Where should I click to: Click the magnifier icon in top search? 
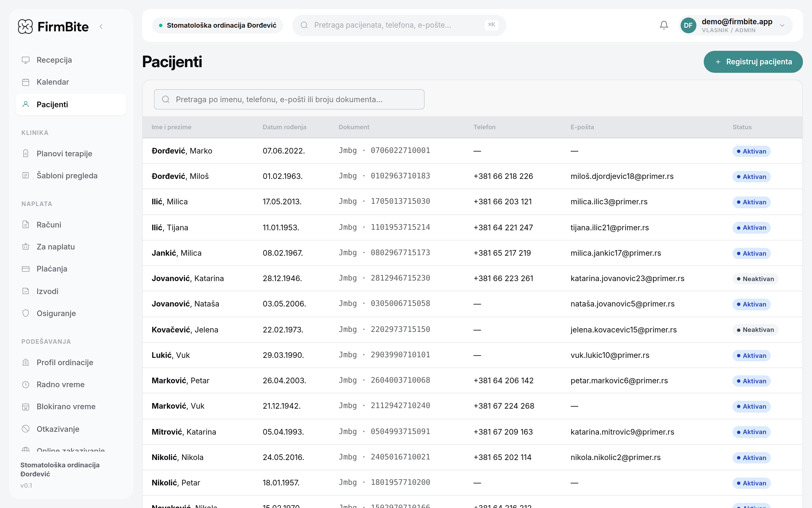point(304,25)
